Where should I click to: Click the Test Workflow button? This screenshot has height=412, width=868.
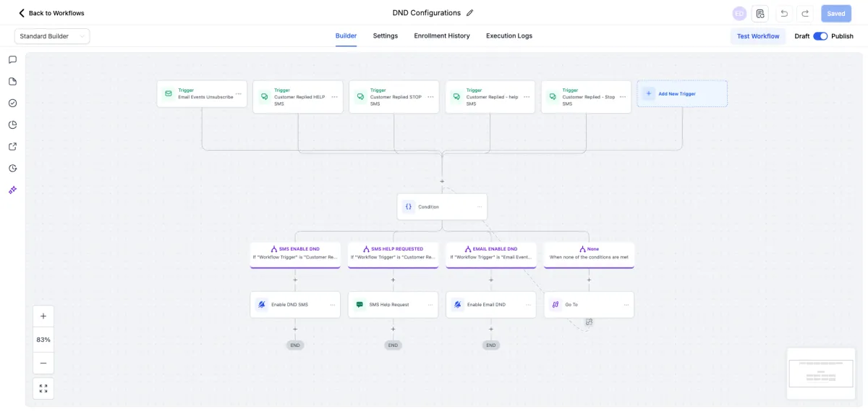pos(758,36)
